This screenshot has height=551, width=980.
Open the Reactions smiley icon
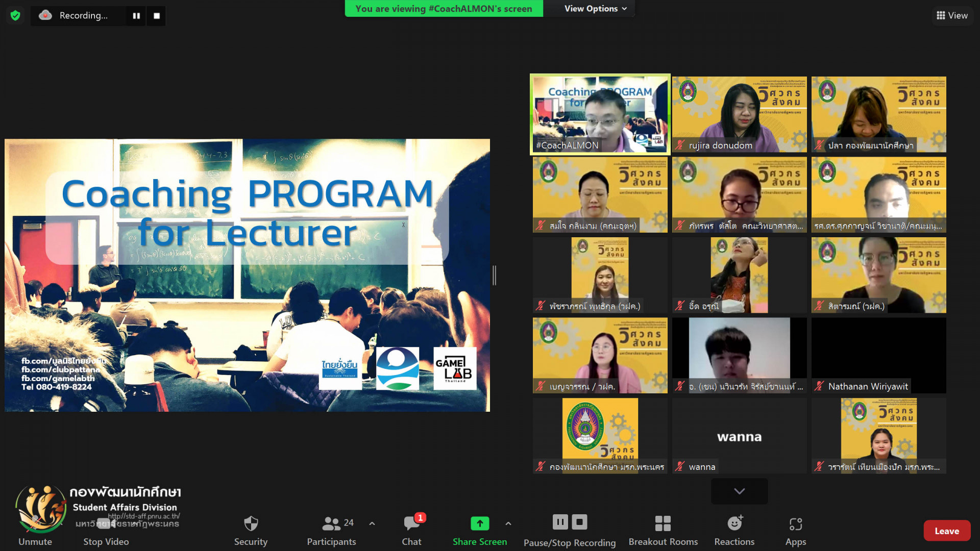pyautogui.click(x=734, y=524)
